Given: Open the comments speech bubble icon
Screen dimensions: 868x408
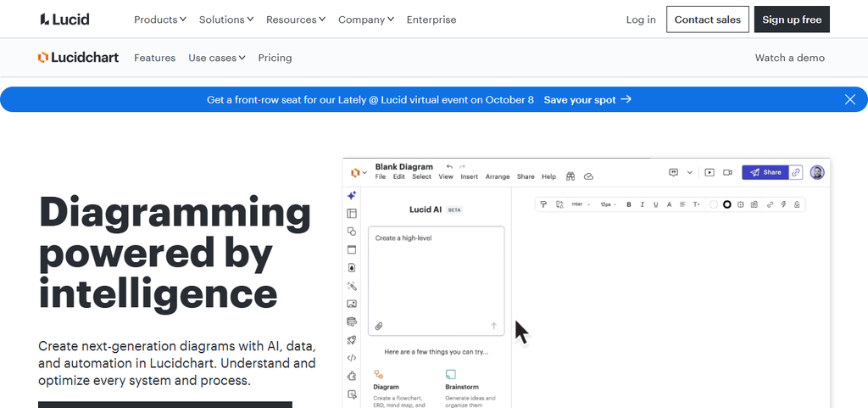Looking at the screenshot, I should click(674, 173).
